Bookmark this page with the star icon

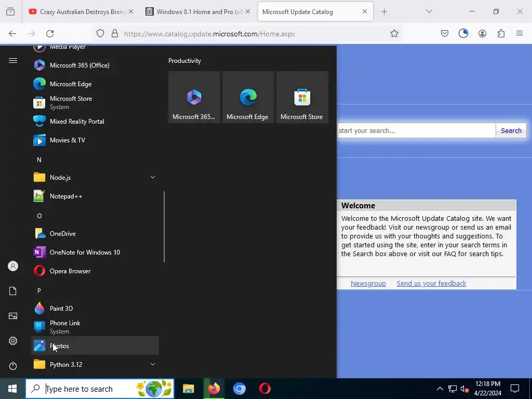tap(394, 33)
